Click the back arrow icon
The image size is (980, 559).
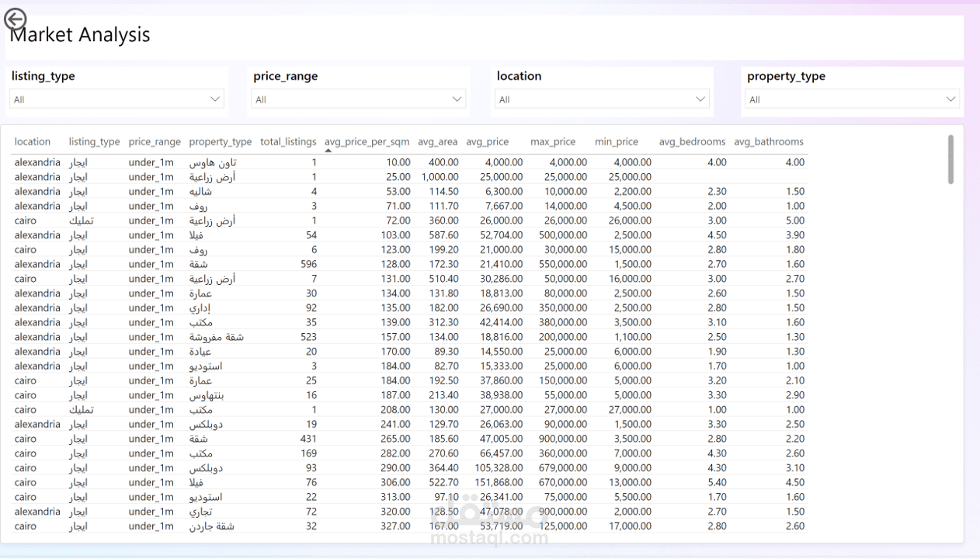click(15, 19)
